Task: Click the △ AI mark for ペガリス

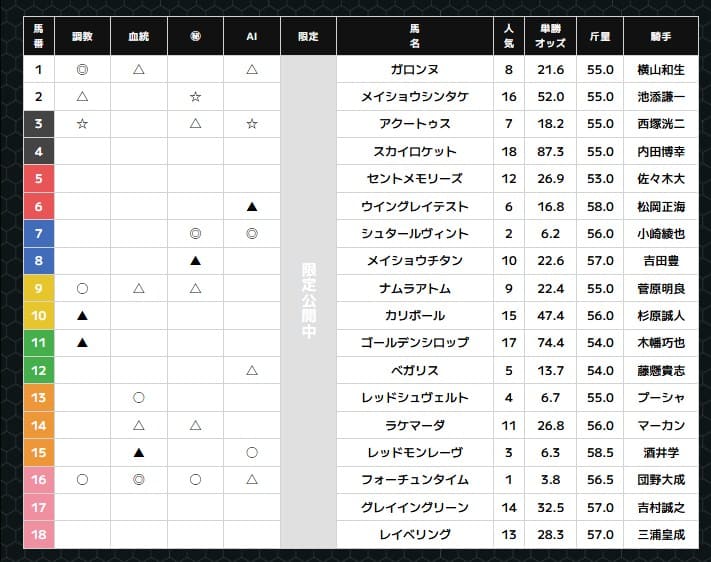Action: (252, 371)
